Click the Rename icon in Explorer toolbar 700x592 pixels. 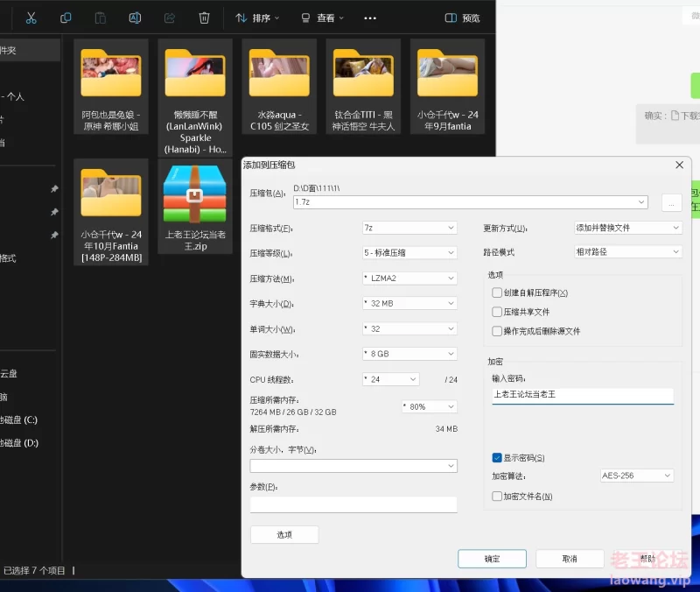click(x=135, y=18)
